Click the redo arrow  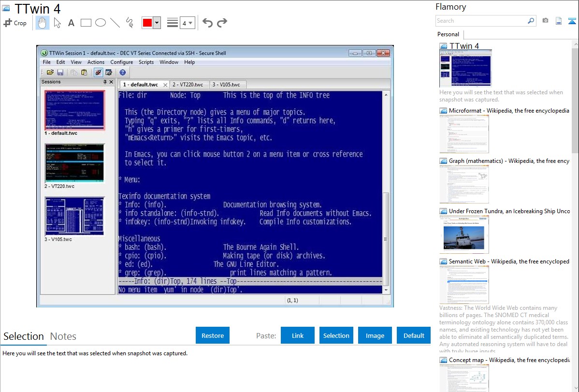(222, 23)
